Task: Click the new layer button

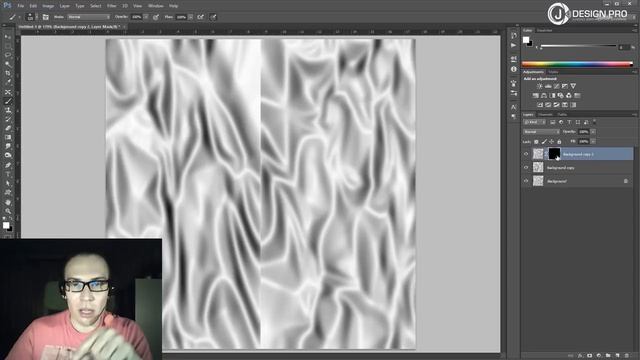Action: tap(618, 356)
